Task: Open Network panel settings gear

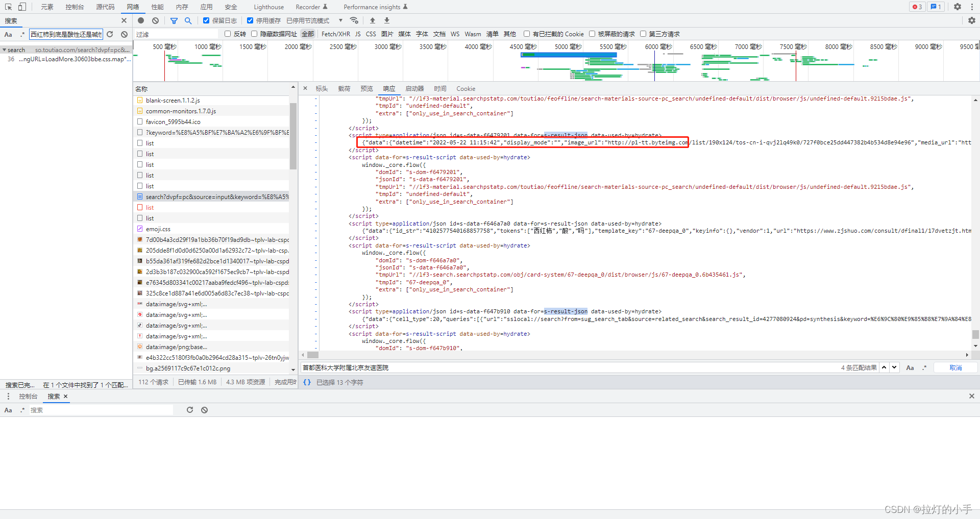Action: pos(972,20)
